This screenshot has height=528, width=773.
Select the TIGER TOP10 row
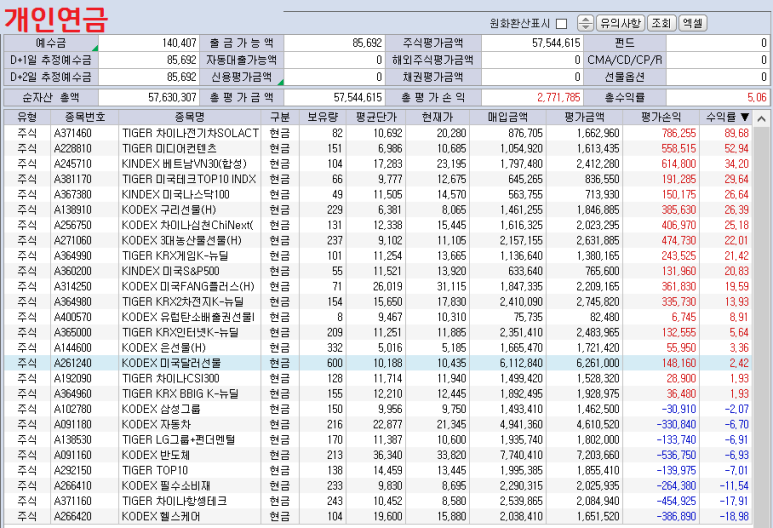tap(379, 470)
